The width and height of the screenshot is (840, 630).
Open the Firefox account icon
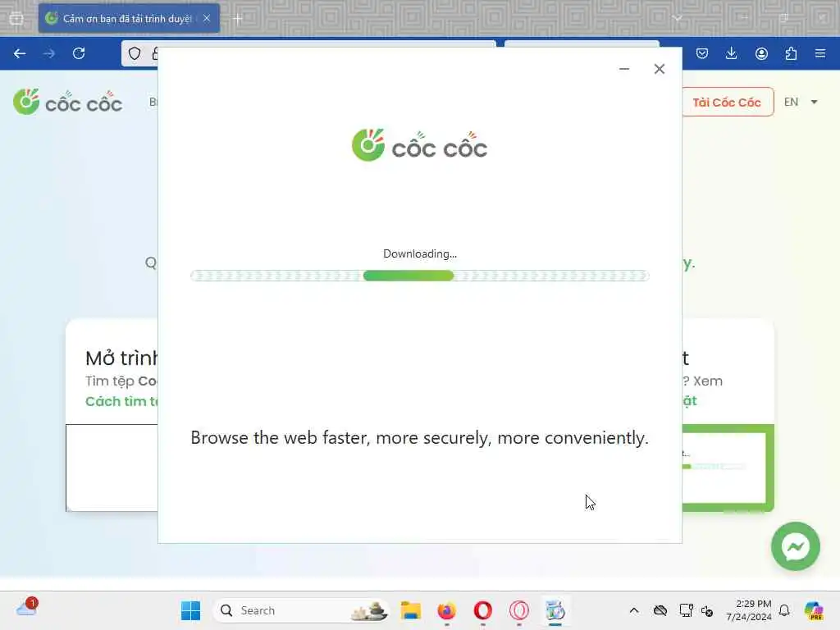click(761, 53)
